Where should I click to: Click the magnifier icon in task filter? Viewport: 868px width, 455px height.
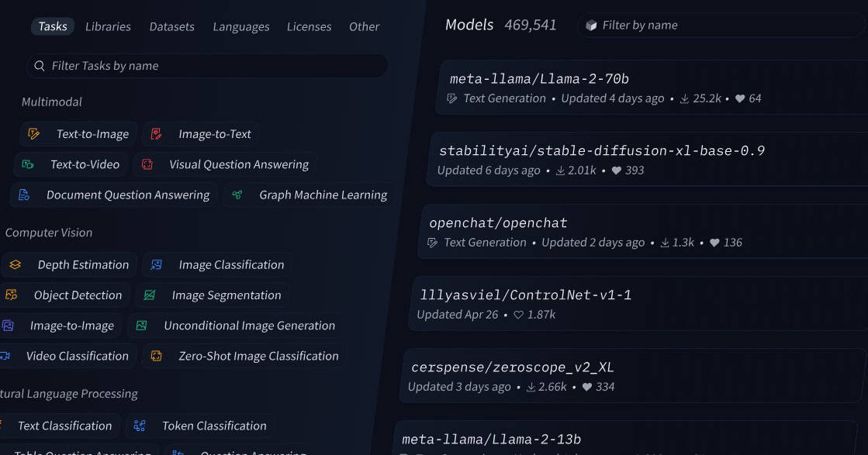tap(40, 66)
